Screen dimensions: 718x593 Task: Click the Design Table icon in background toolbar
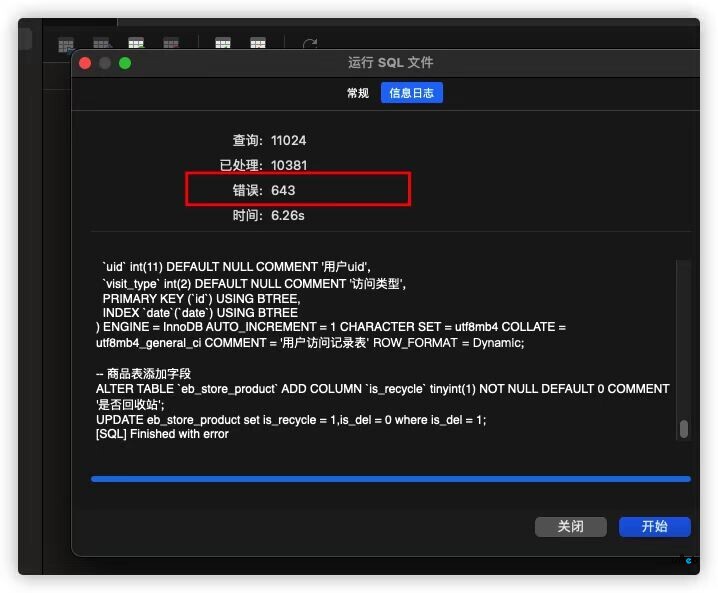point(101,44)
